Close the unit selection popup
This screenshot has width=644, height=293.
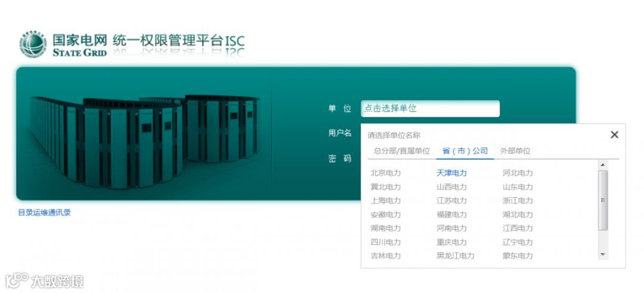(x=614, y=135)
